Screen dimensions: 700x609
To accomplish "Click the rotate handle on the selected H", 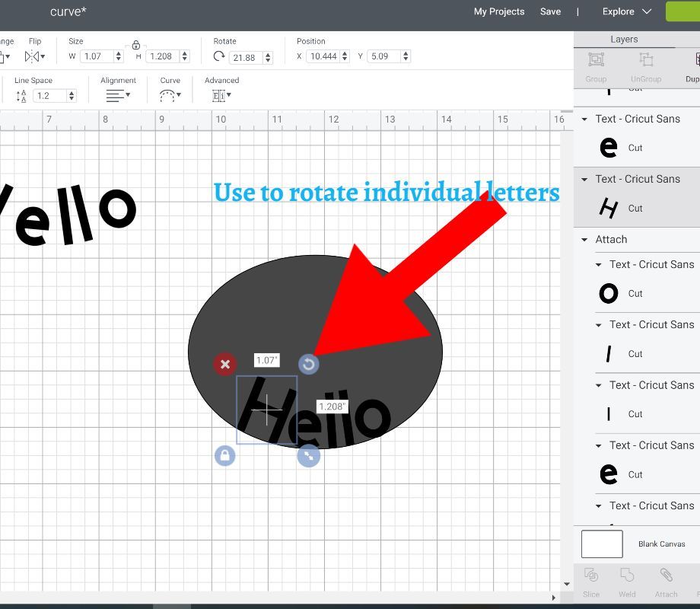I will 308,364.
